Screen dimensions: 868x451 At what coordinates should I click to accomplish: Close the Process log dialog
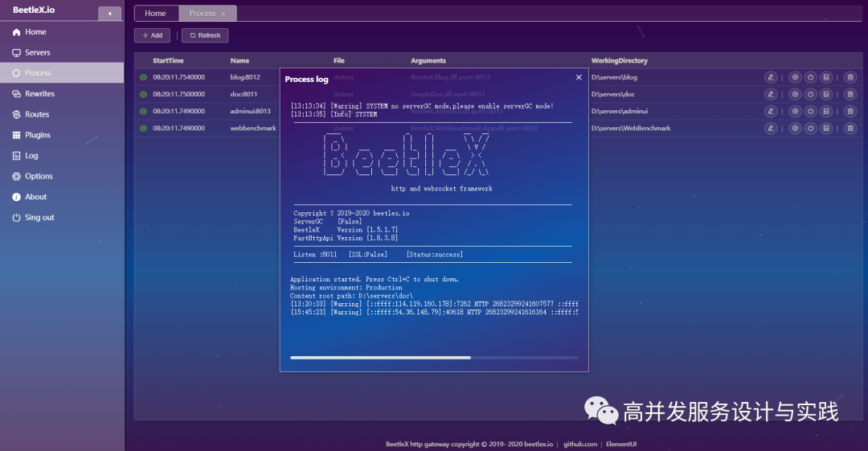579,77
